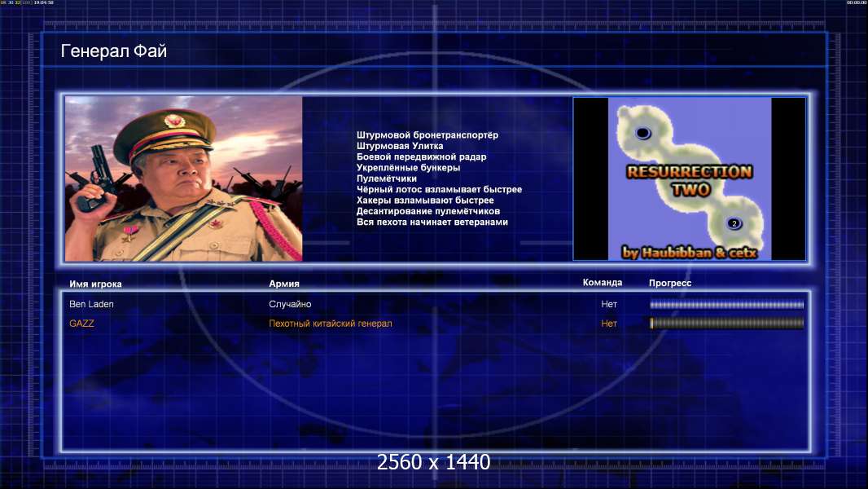Click the 'RESURRECTION TWO' map title
868x489 pixels.
pos(690,181)
